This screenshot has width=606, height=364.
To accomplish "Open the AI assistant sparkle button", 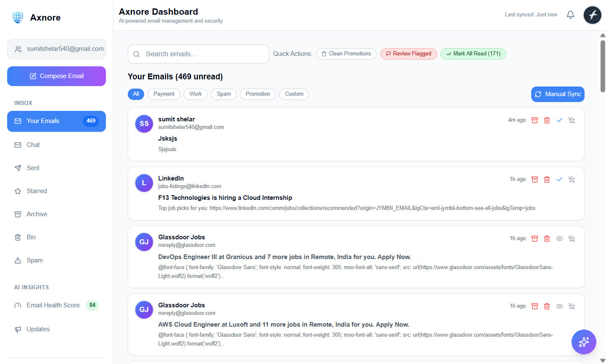I will [x=584, y=342].
